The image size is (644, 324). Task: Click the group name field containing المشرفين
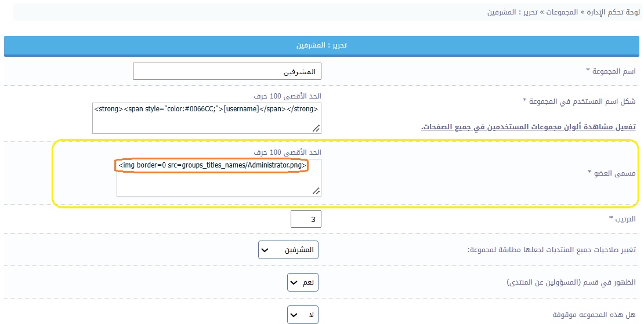[227, 71]
